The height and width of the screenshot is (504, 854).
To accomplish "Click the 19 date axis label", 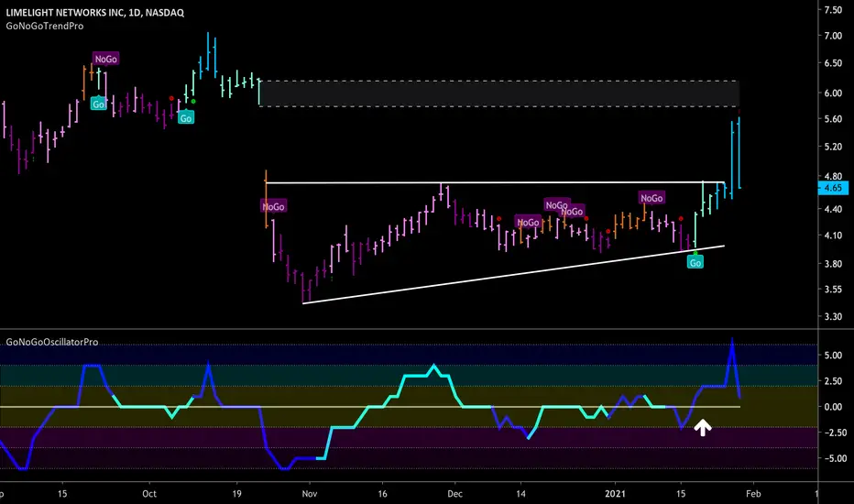I will (236, 494).
